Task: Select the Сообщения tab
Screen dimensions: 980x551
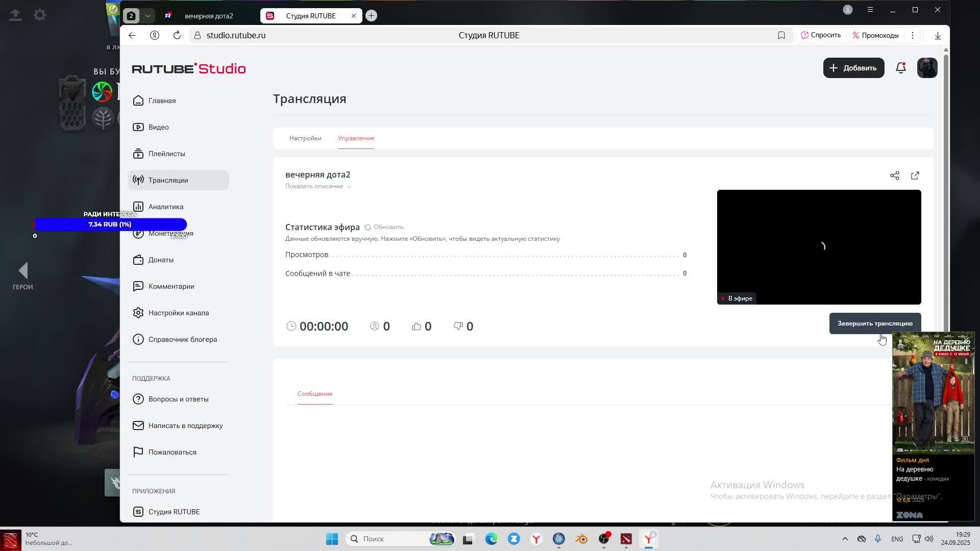Action: [x=314, y=394]
